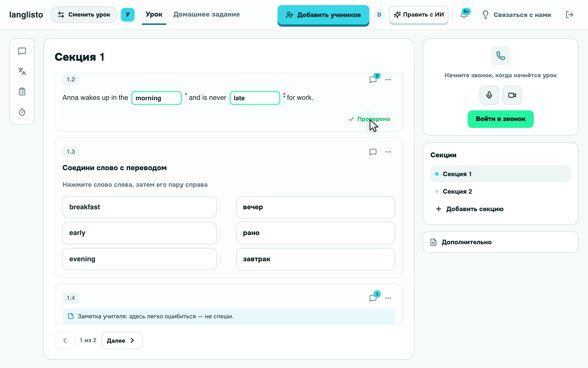Screen dimensions: 588x368
Task: Click Войти в звонок button
Action: pyautogui.click(x=500, y=119)
